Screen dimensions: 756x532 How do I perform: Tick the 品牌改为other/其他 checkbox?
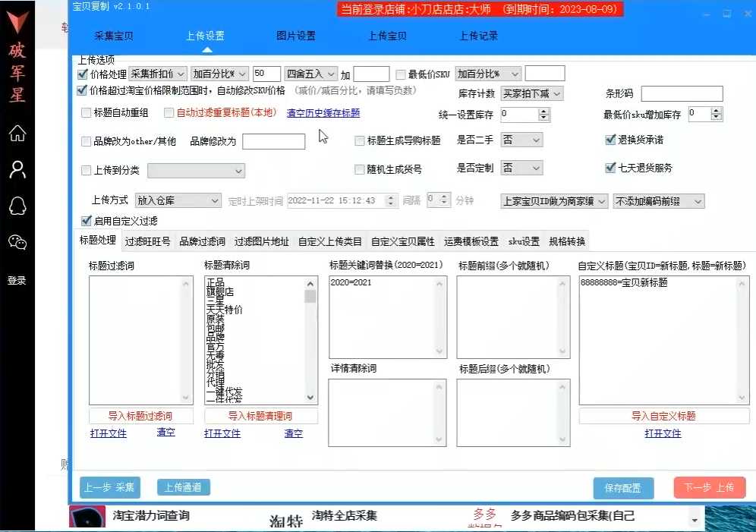(x=87, y=141)
